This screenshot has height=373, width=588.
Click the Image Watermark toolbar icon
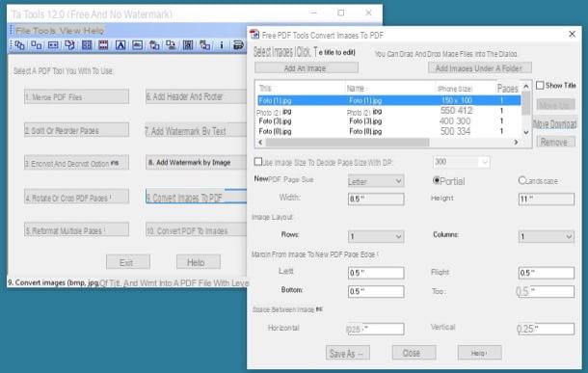click(137, 45)
